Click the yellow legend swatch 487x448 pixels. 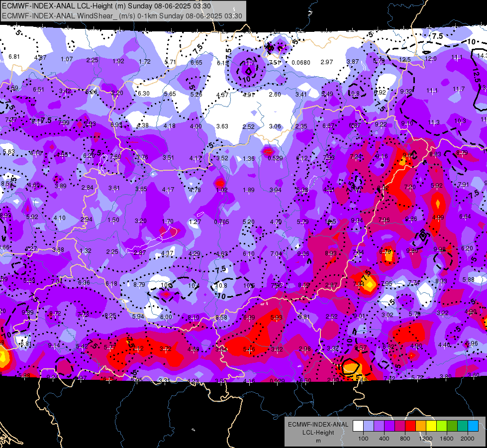431,426
